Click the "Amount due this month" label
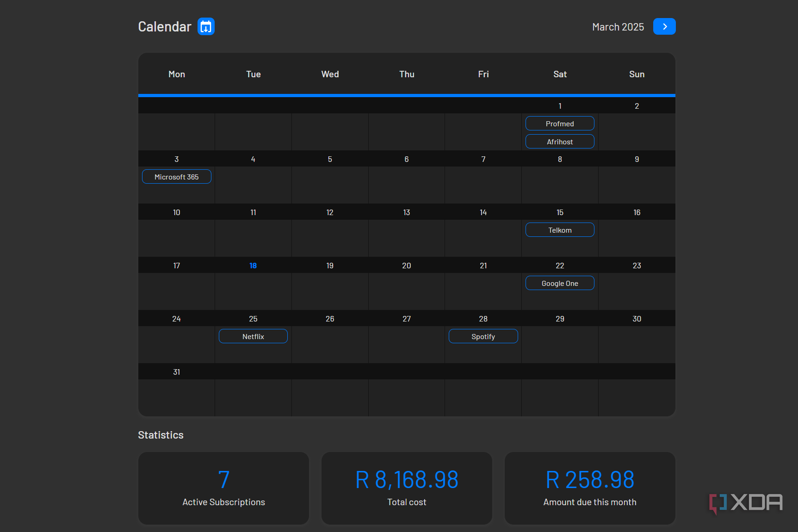Screen dimensions: 798x532 [590, 502]
